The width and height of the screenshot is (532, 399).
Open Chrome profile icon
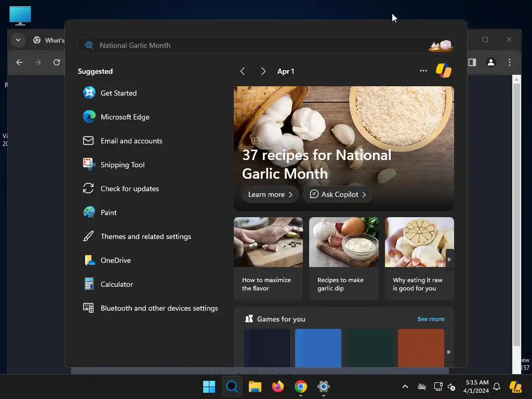(x=491, y=62)
